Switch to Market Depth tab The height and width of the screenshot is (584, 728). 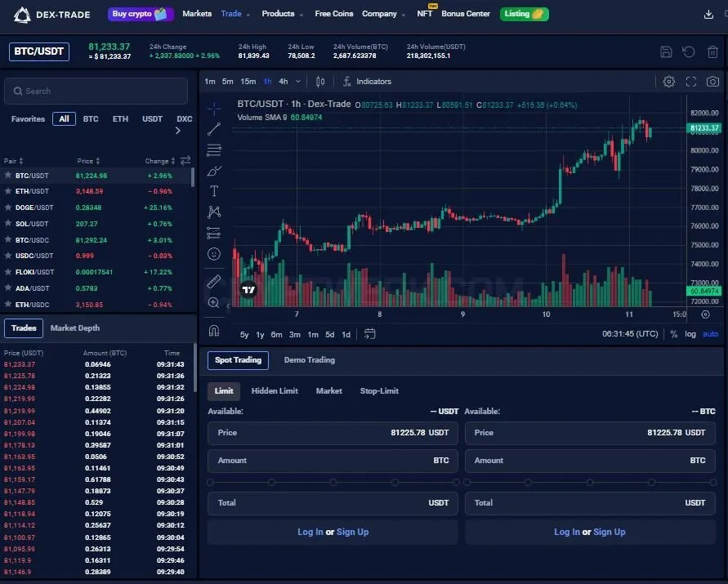click(74, 328)
